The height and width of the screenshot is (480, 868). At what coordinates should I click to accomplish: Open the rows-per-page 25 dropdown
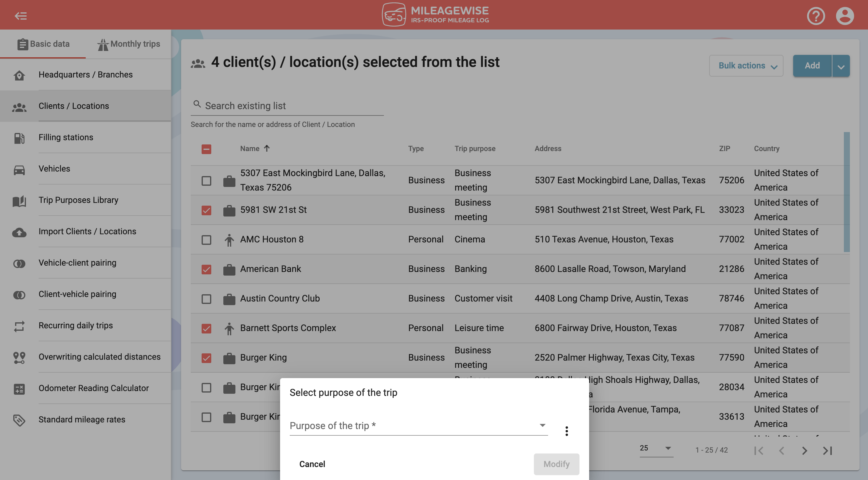click(656, 448)
